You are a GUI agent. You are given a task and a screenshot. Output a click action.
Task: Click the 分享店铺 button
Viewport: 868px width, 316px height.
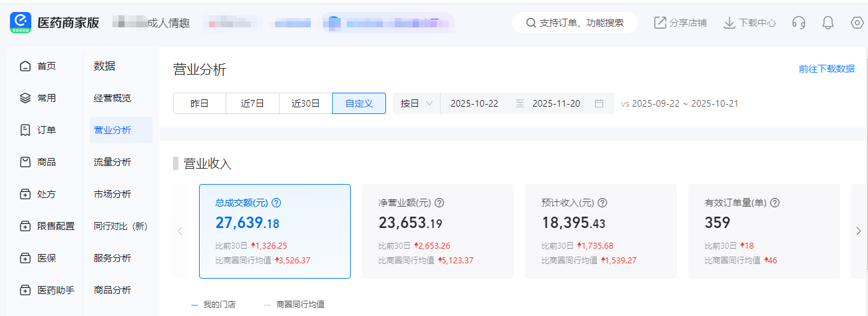point(680,23)
